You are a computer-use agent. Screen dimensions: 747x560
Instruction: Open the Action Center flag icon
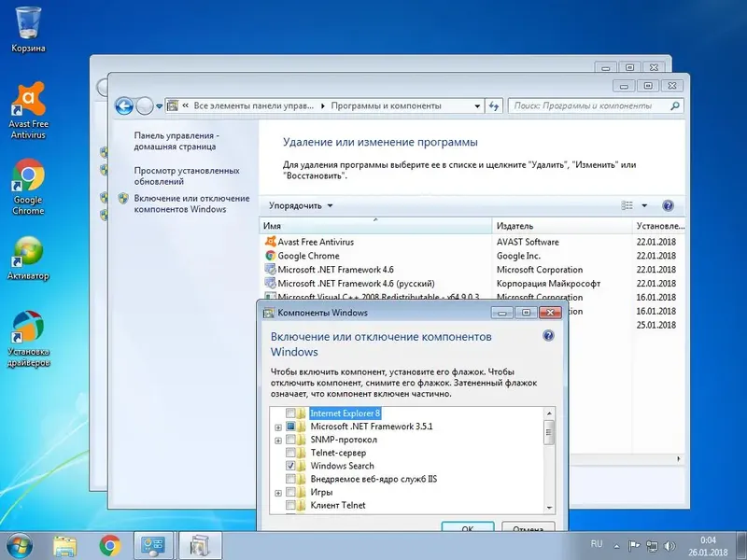pyautogui.click(x=634, y=546)
